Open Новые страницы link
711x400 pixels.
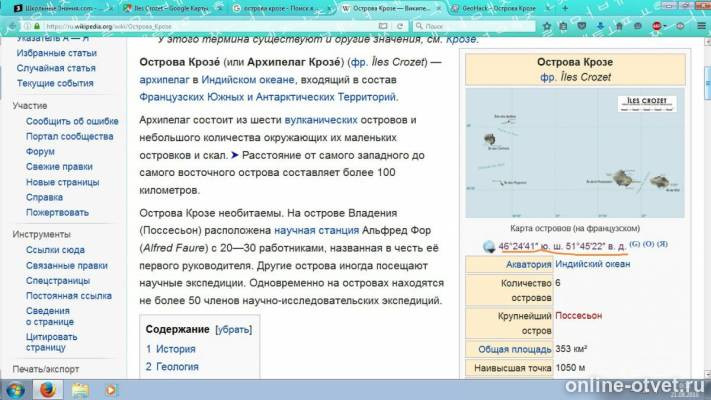62,182
